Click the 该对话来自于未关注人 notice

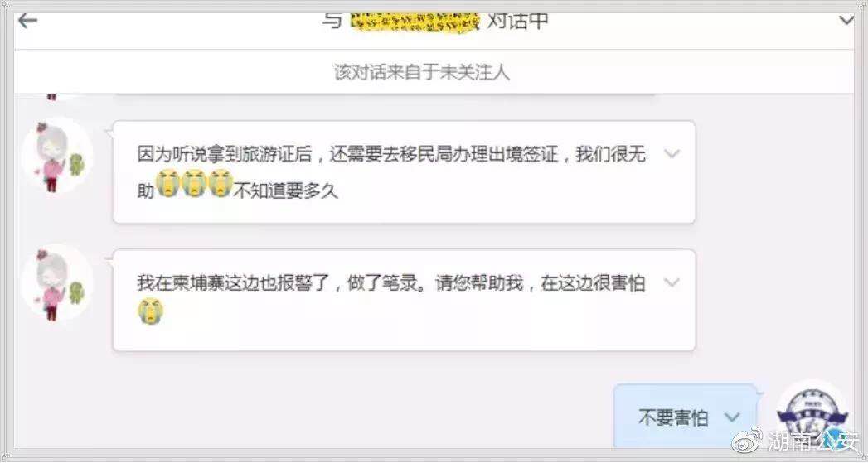[422, 72]
